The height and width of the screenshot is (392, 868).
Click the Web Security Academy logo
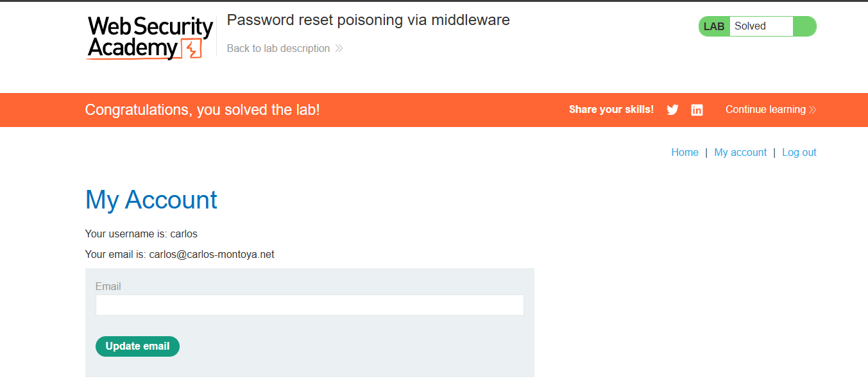(149, 37)
